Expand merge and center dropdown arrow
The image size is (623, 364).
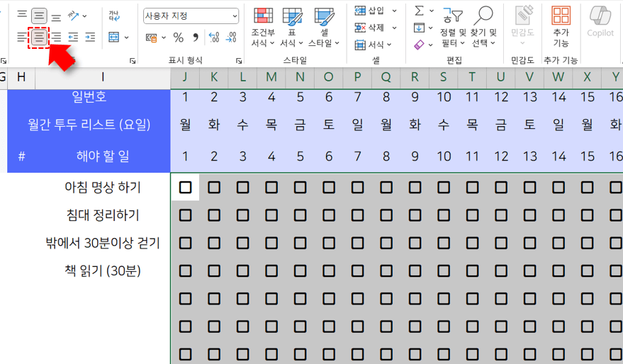coord(126,38)
